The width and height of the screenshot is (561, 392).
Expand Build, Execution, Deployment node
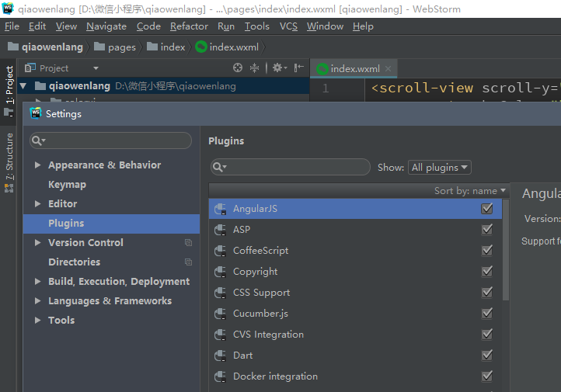37,282
